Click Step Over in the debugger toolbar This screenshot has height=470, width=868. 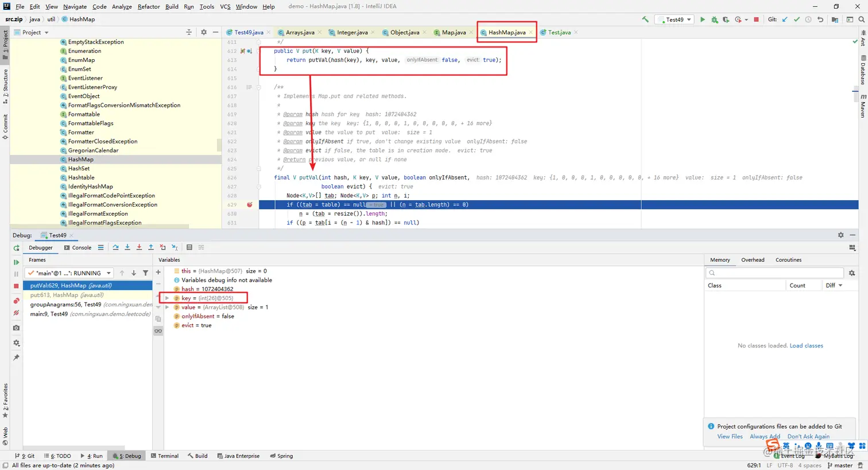click(115, 247)
